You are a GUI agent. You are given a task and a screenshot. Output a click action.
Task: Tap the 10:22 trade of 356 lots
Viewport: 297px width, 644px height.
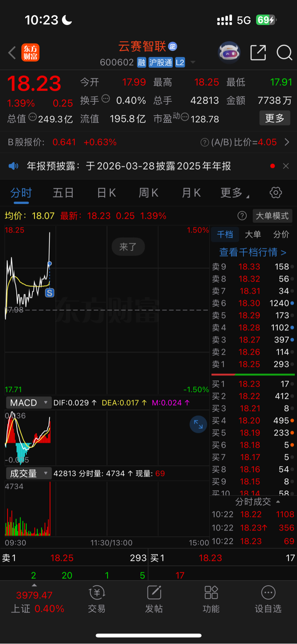[x=253, y=528]
